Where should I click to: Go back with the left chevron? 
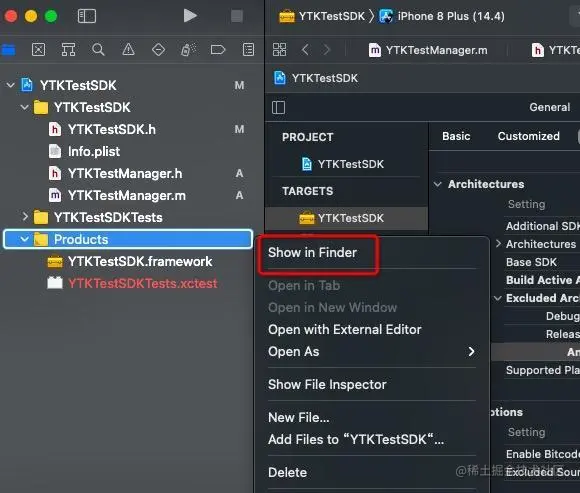point(305,50)
